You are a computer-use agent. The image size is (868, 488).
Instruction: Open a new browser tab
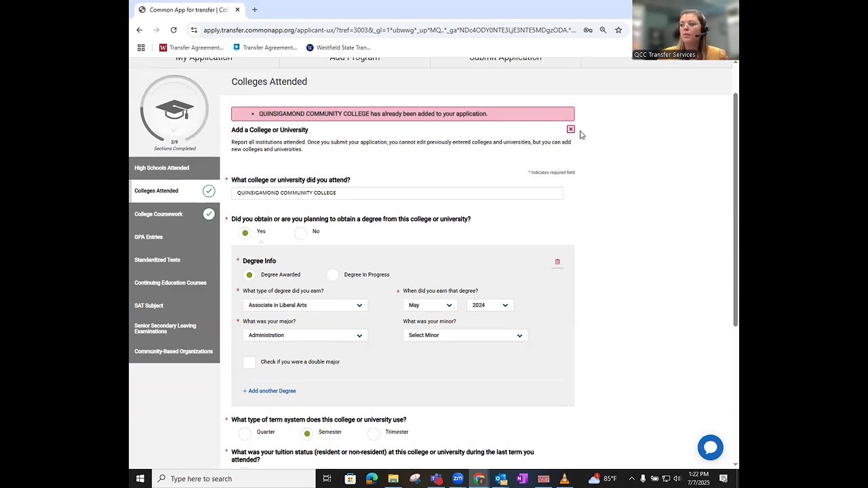pyautogui.click(x=254, y=9)
